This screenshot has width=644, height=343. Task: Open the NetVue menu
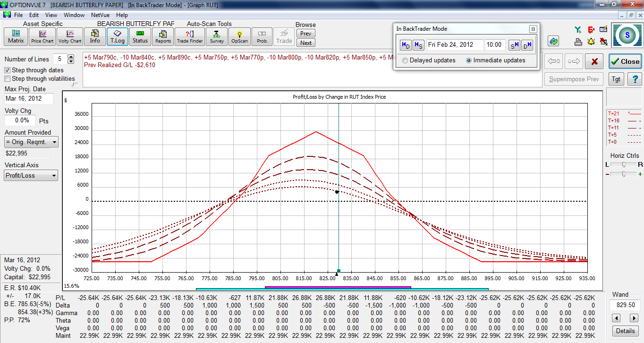101,15
